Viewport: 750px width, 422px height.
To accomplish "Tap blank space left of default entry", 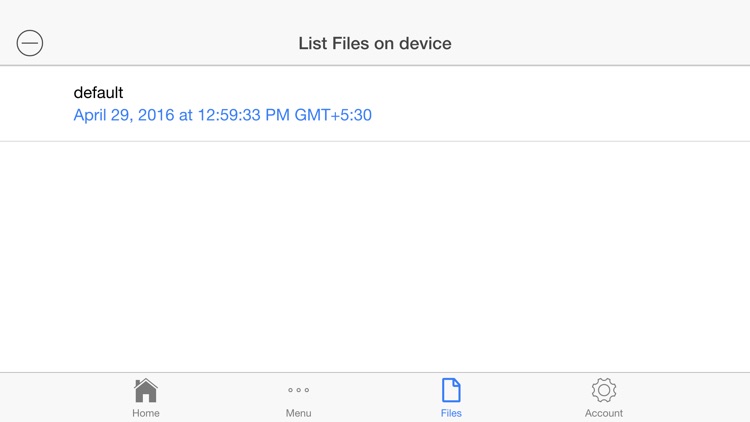I will (35, 103).
